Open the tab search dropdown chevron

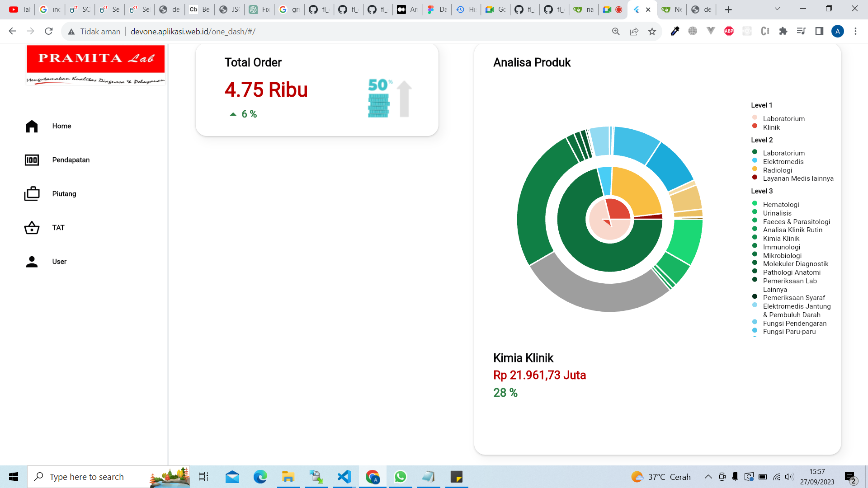pyautogui.click(x=777, y=9)
